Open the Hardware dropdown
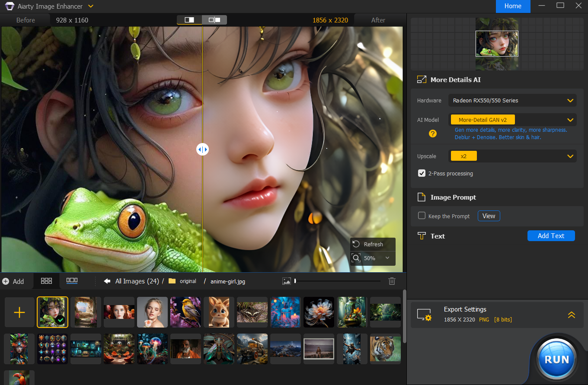Screen dimensions: 588x385 tap(512, 100)
